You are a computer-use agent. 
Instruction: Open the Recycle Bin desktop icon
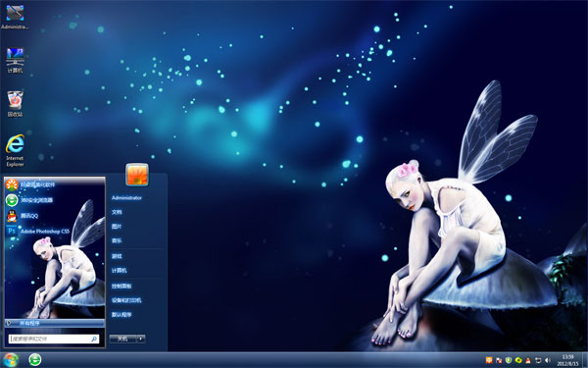[x=15, y=104]
